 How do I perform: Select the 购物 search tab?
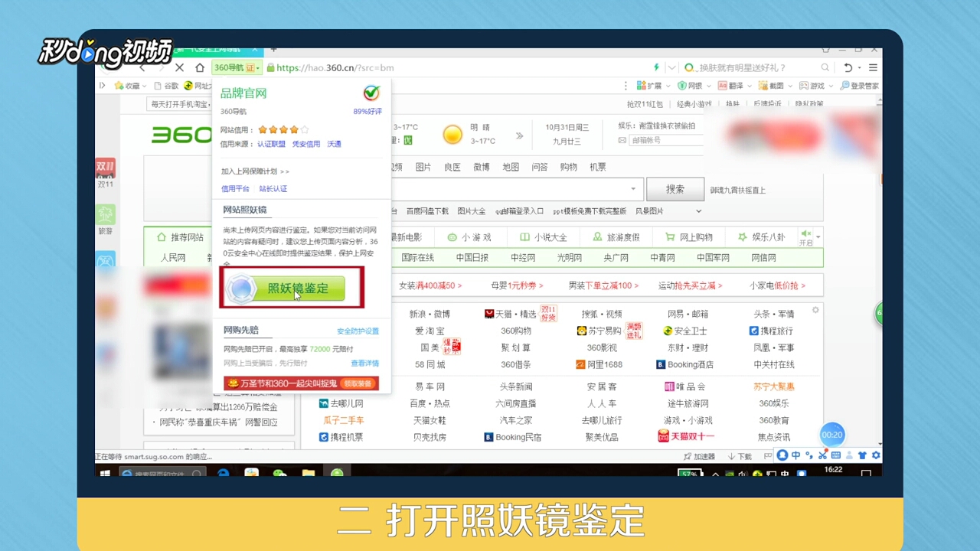pyautogui.click(x=569, y=167)
